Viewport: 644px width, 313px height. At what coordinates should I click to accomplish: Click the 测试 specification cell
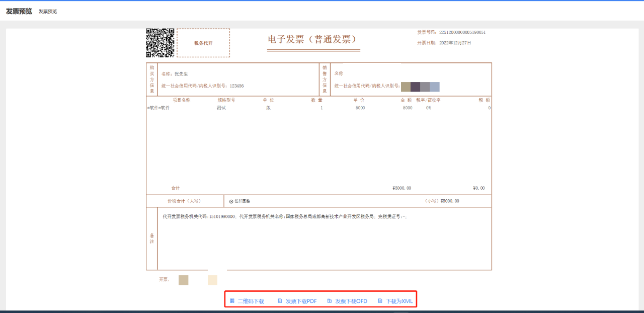(221, 108)
